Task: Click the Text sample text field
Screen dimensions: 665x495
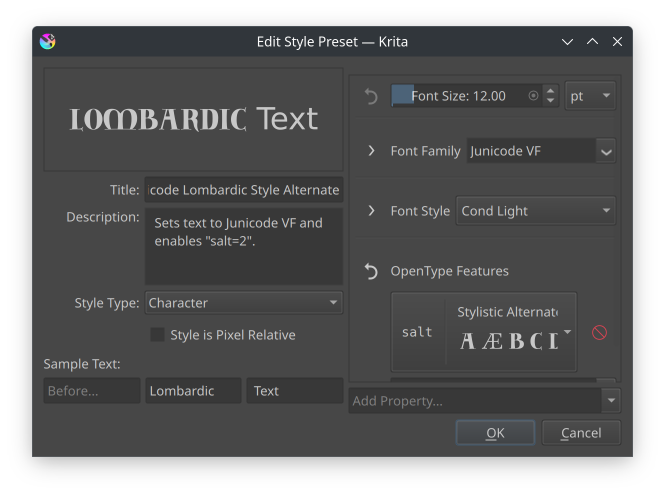Action: pos(295,391)
